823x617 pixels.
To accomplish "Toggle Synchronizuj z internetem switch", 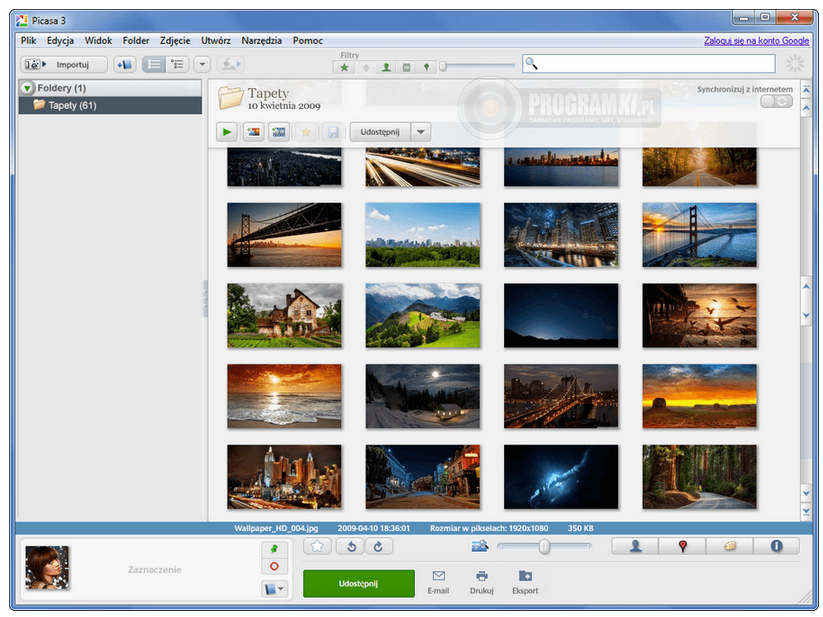I will 776,101.
